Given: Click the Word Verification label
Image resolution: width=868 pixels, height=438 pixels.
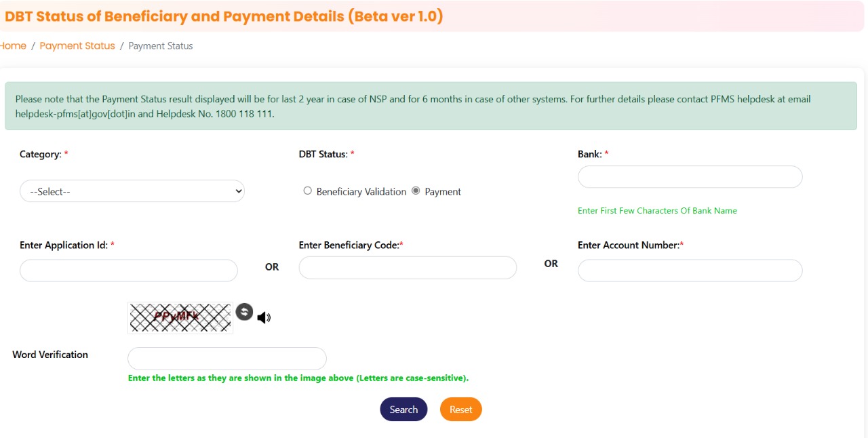Looking at the screenshot, I should coord(50,355).
